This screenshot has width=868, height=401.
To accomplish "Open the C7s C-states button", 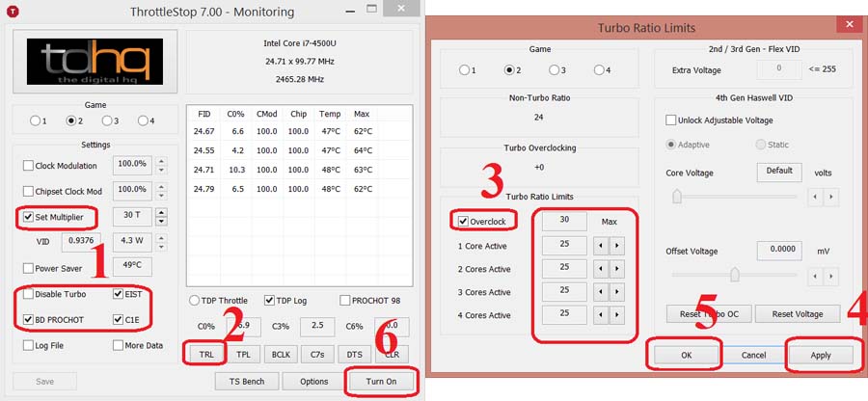I will click(317, 354).
